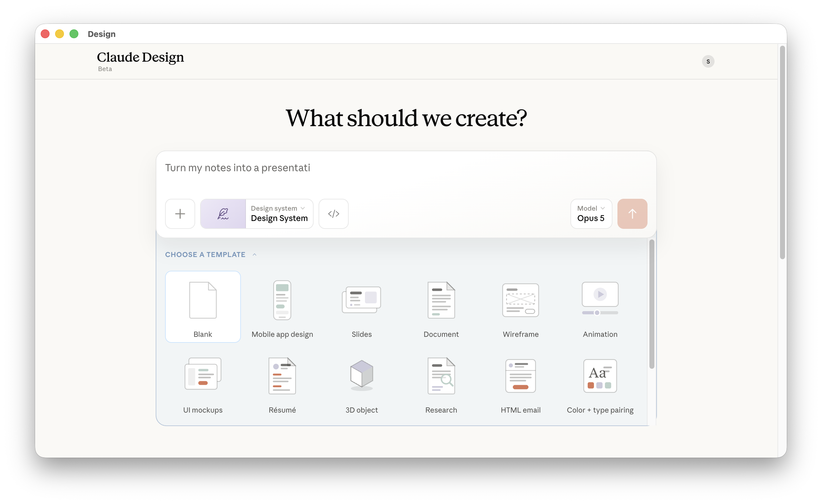This screenshot has width=822, height=504.
Task: Click the green maximize window button
Action: [x=74, y=34]
